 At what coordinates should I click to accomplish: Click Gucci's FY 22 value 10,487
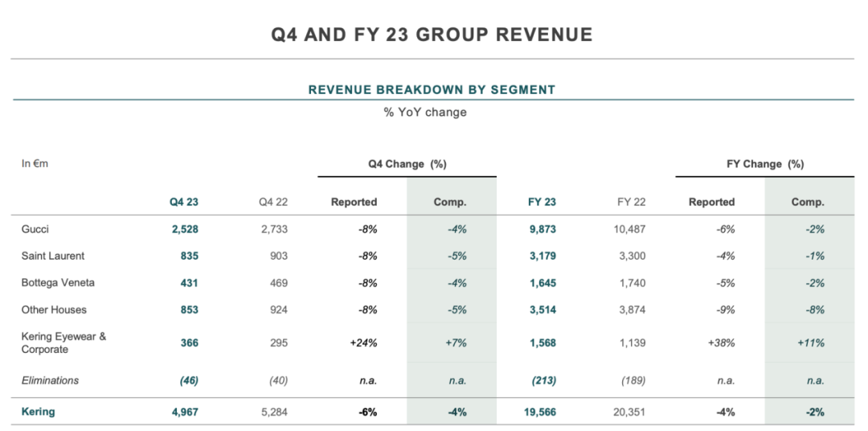[x=628, y=229]
